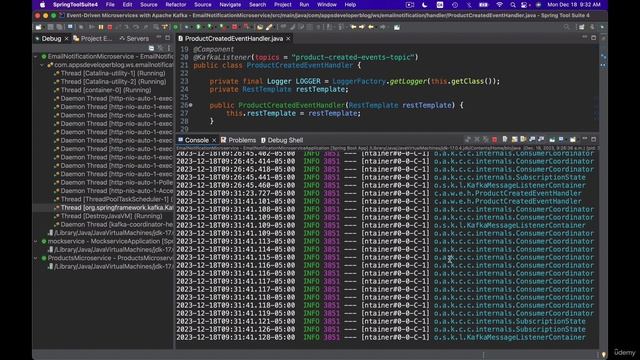Viewport: 640px width, 360px height.
Task: Click fold marker on line 26 constructor
Action: [x=191, y=105]
